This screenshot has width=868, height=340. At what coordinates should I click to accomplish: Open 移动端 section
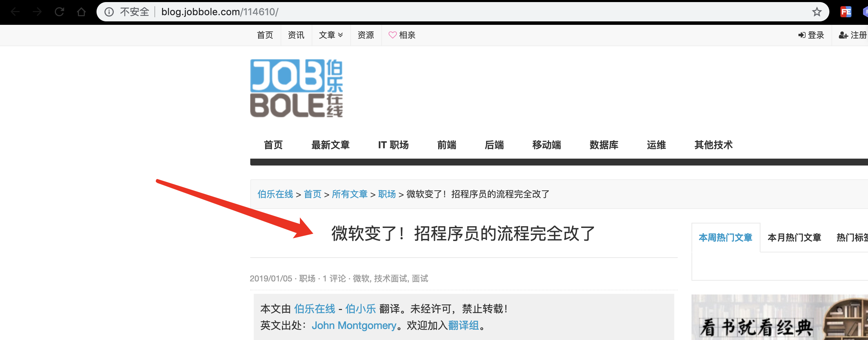pos(547,145)
